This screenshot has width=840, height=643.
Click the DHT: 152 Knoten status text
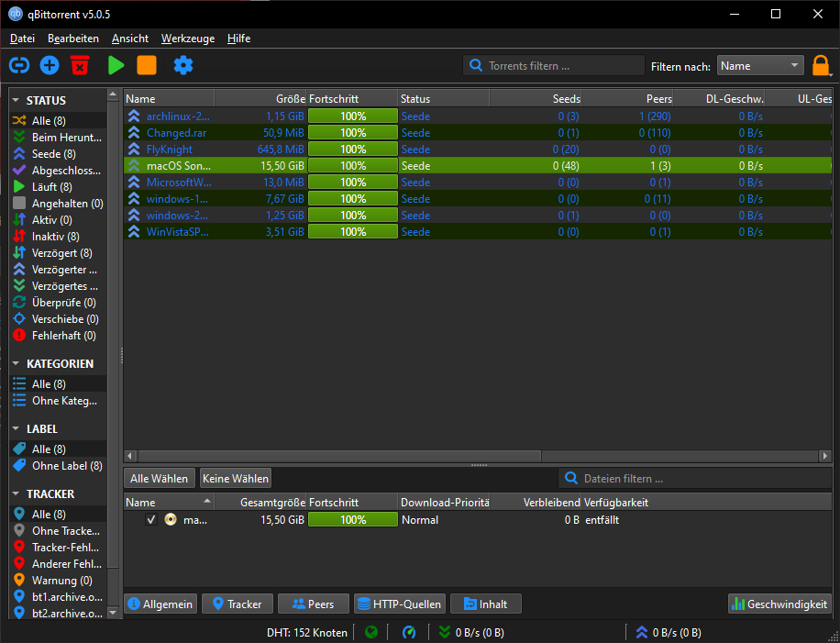click(x=307, y=633)
